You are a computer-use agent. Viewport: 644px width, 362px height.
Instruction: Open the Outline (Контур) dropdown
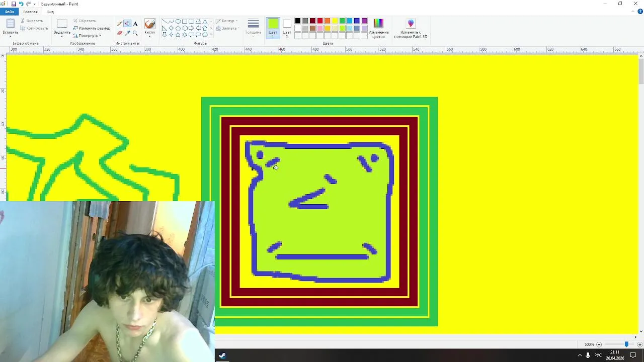[x=226, y=21]
